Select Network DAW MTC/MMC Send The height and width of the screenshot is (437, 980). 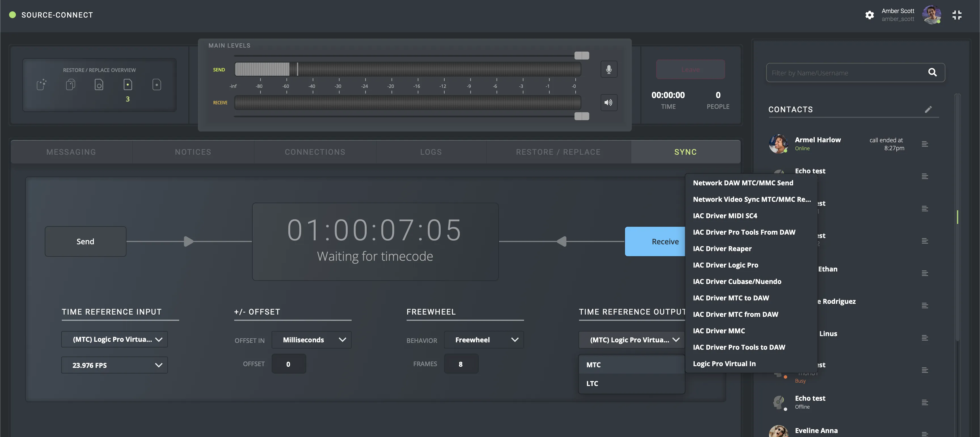751,183
